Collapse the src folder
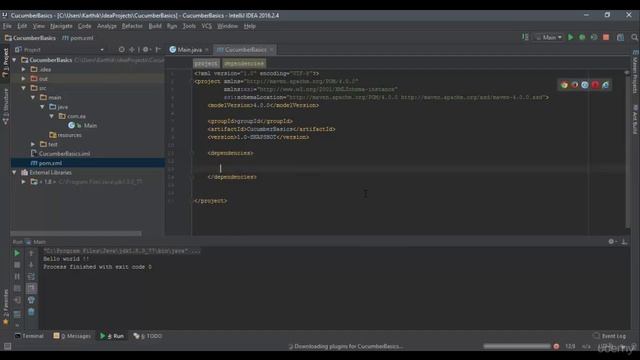Viewport: 640px width, 360px height. (24, 88)
